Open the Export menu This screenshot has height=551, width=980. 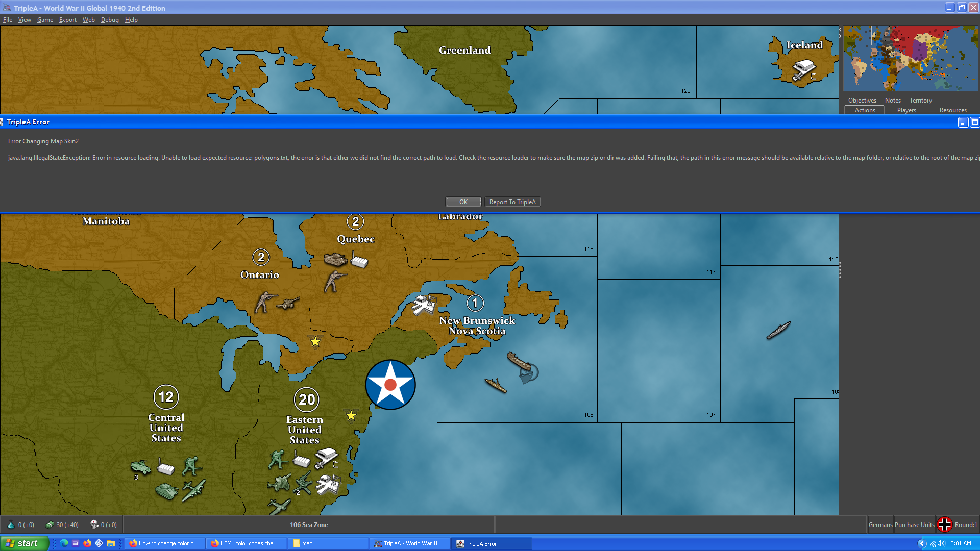67,20
